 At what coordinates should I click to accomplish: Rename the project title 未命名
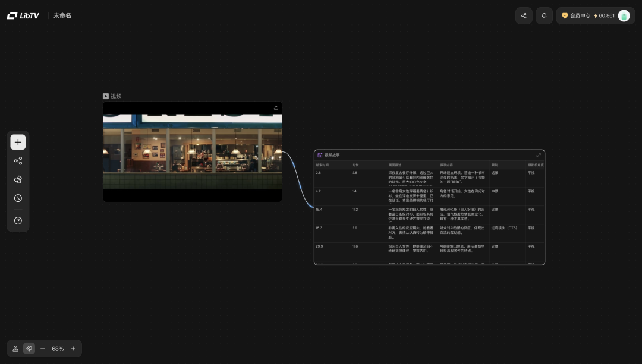[62, 15]
